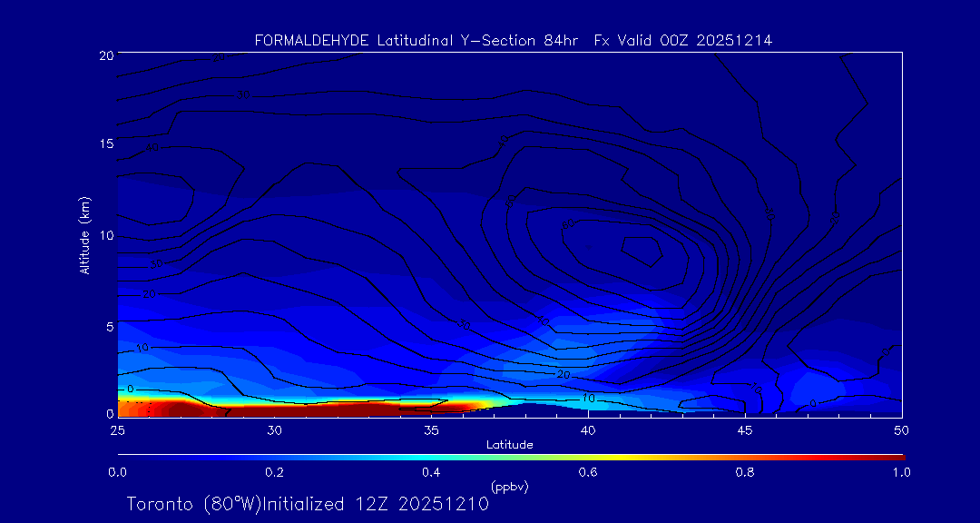Click the FORMALDEHYDE plot title text
The image size is (980, 523).
click(513, 41)
